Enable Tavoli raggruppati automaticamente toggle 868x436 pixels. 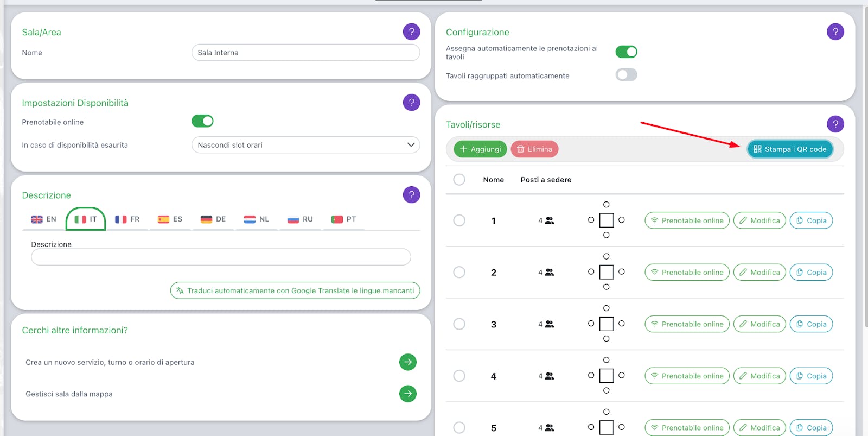click(626, 74)
